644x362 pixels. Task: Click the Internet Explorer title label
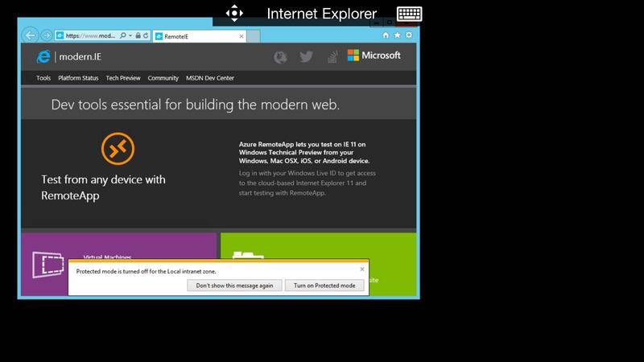coord(321,14)
